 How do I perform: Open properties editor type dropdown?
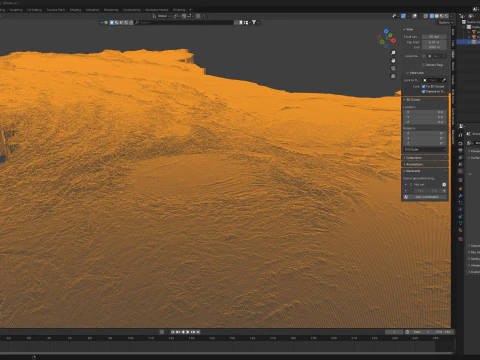(462, 126)
